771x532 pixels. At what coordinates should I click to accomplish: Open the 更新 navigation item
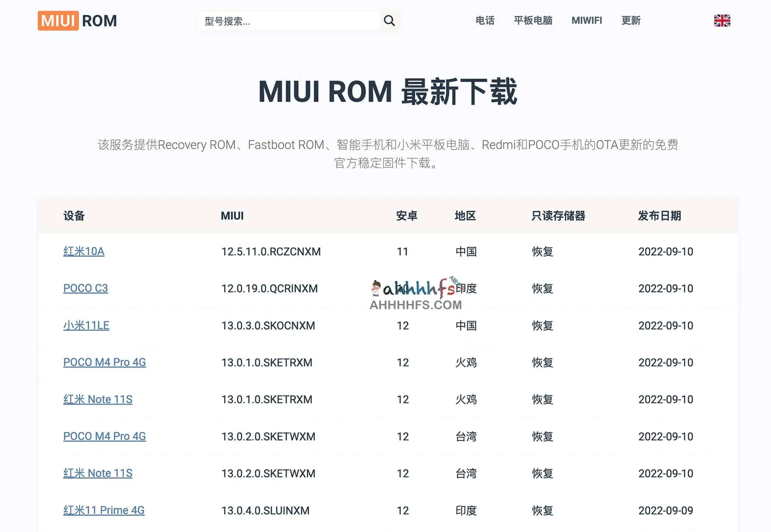tap(631, 21)
